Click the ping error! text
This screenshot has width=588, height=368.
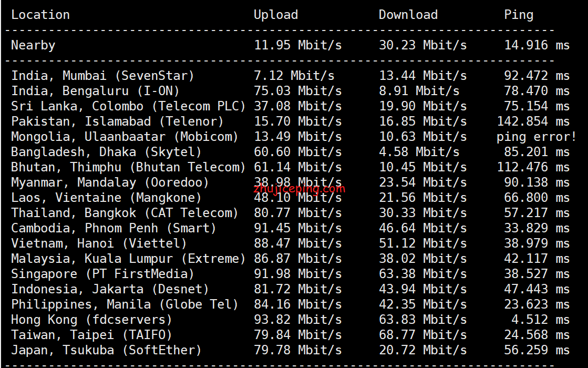[537, 137]
